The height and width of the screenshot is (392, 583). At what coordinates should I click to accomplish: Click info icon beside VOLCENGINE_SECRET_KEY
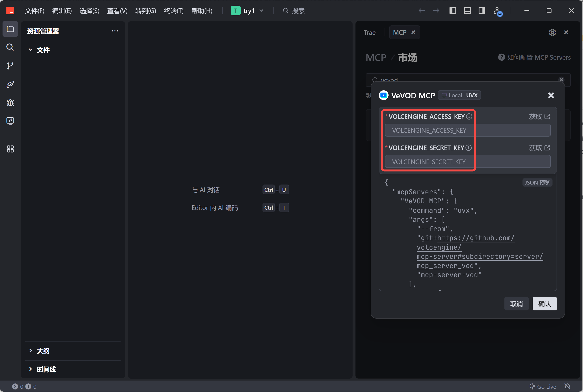click(x=469, y=148)
